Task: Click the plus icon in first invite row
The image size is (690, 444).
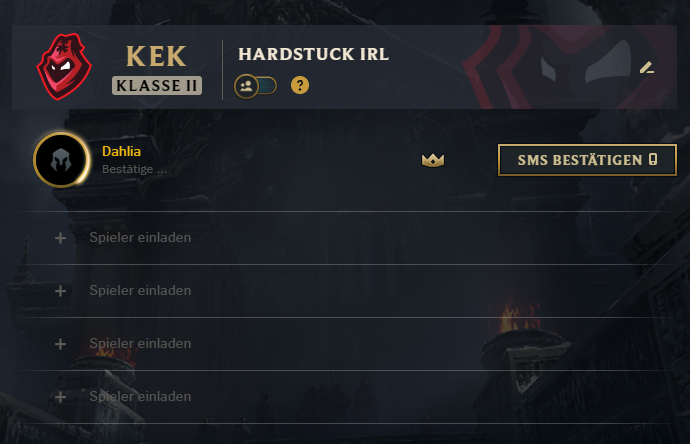Action: 60,238
